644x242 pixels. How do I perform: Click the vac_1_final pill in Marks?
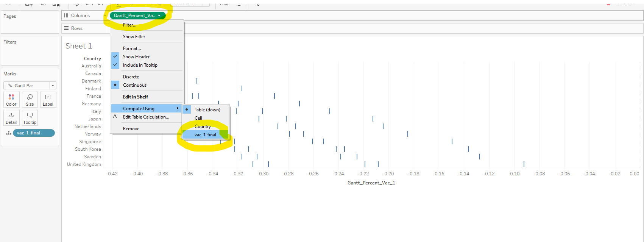tap(34, 133)
